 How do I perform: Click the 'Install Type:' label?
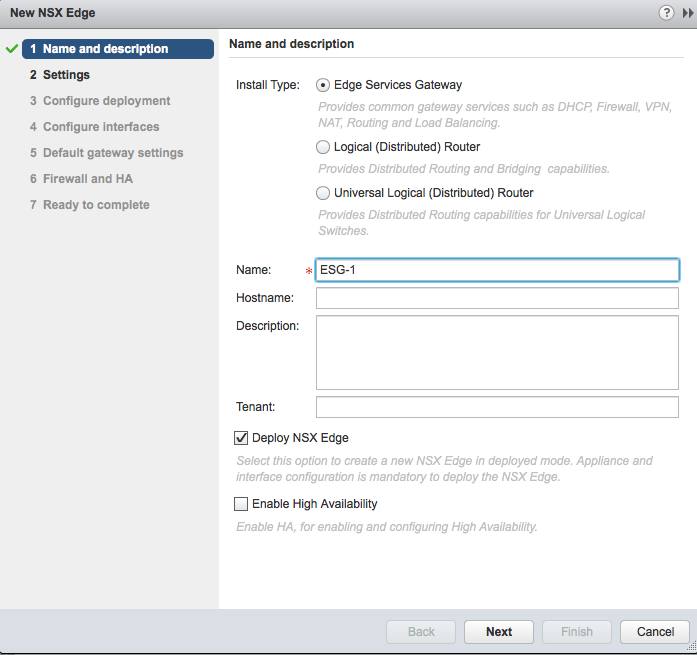(x=268, y=85)
